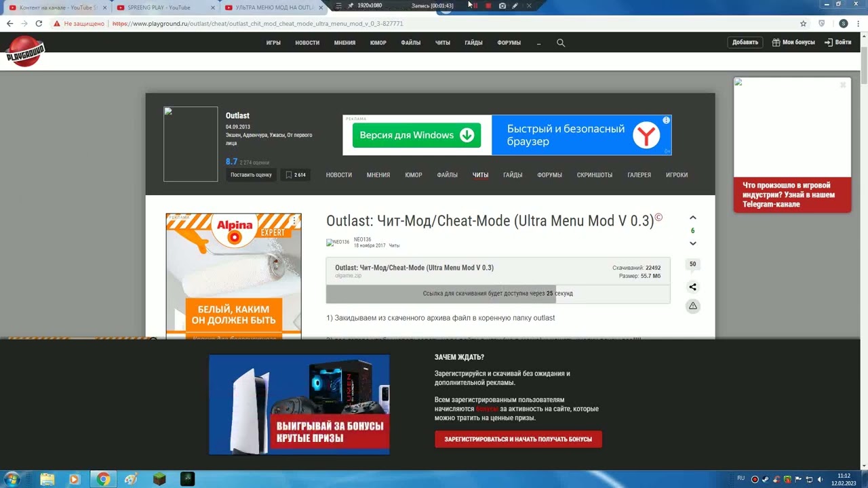Image resolution: width=868 pixels, height=488 pixels.
Task: Open the media player taskbar icon
Action: [x=75, y=479]
